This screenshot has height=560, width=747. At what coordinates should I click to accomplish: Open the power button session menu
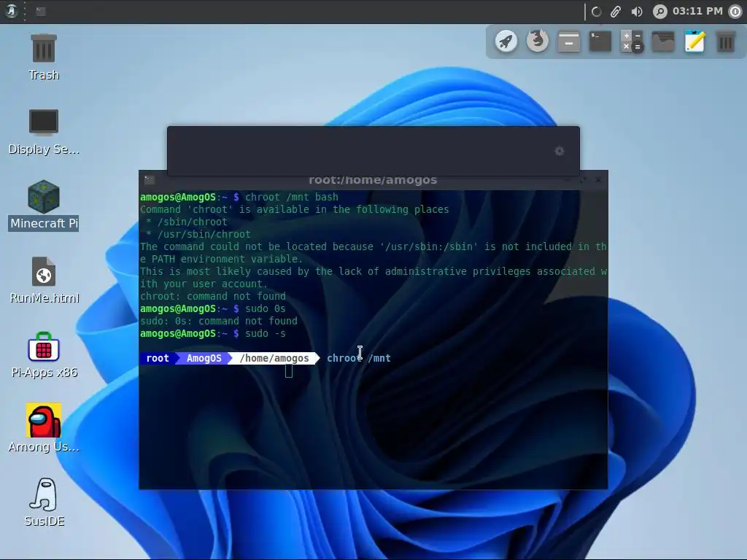coord(735,12)
